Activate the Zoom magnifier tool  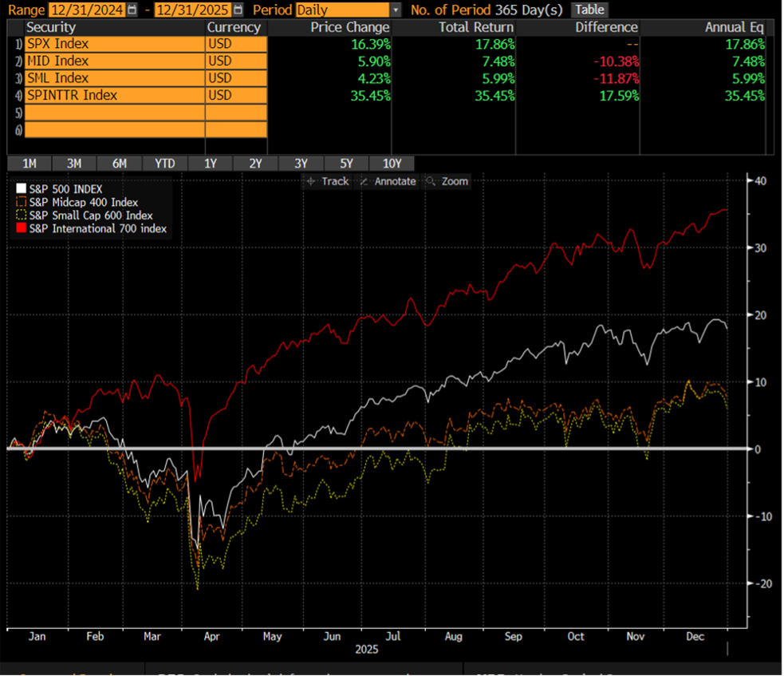(x=447, y=182)
